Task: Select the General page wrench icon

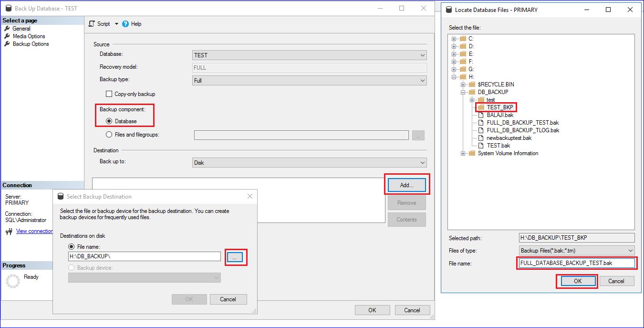Action: click(7, 29)
